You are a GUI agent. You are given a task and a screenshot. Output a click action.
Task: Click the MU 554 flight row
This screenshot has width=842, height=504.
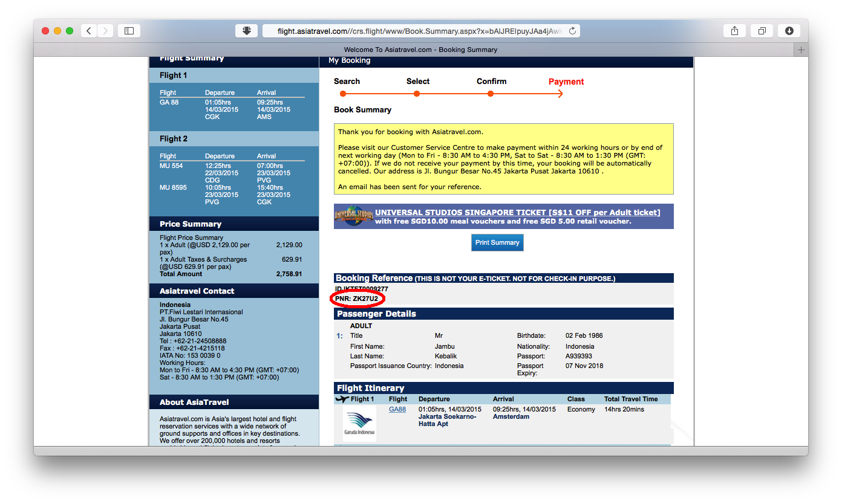pyautogui.click(x=232, y=173)
